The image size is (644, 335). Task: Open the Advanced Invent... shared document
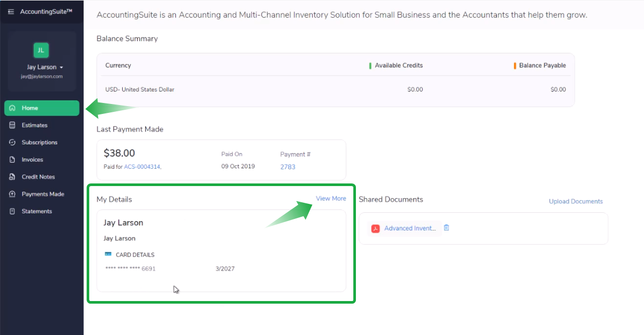coord(410,228)
